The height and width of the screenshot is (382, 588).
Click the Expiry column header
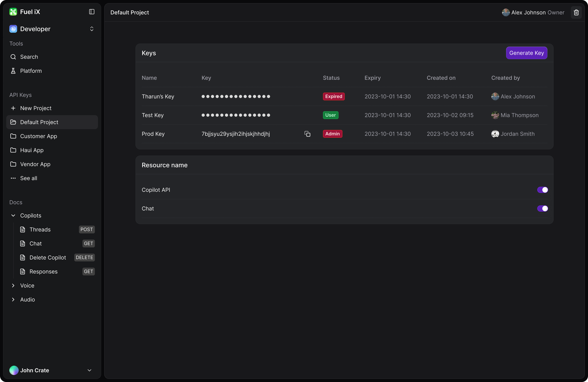(x=373, y=78)
